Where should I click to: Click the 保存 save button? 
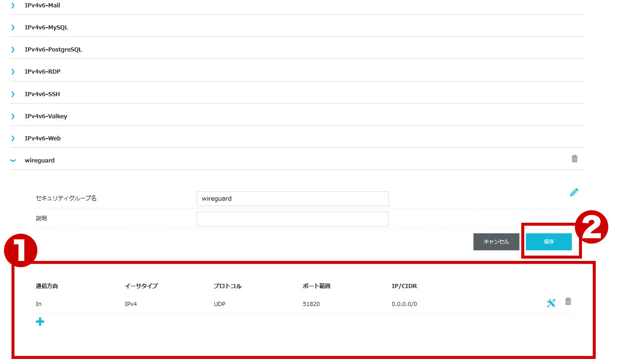pyautogui.click(x=549, y=242)
